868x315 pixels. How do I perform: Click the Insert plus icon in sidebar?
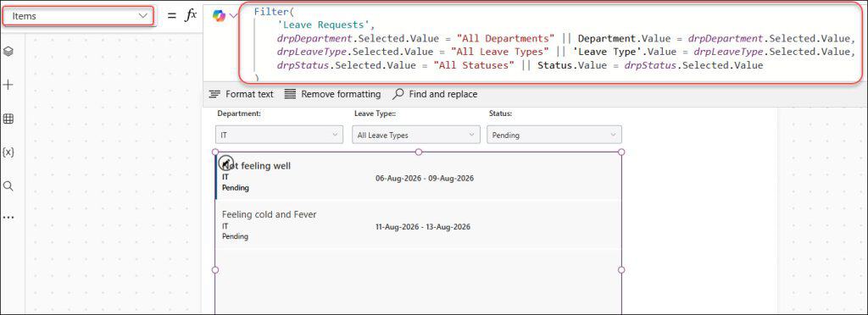pyautogui.click(x=8, y=86)
